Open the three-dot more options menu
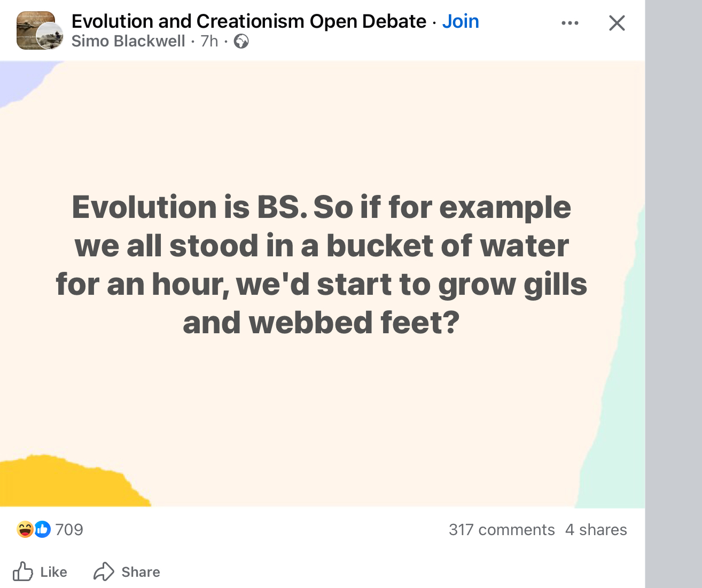 (570, 23)
